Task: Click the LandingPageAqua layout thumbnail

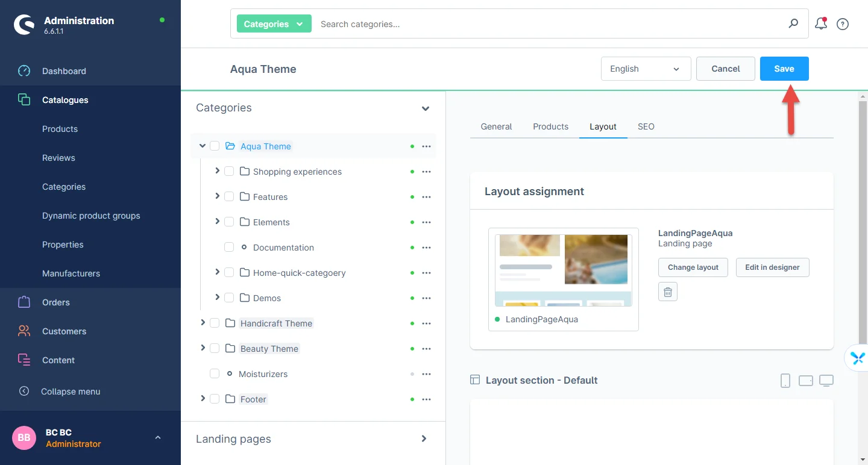Action: pyautogui.click(x=563, y=270)
